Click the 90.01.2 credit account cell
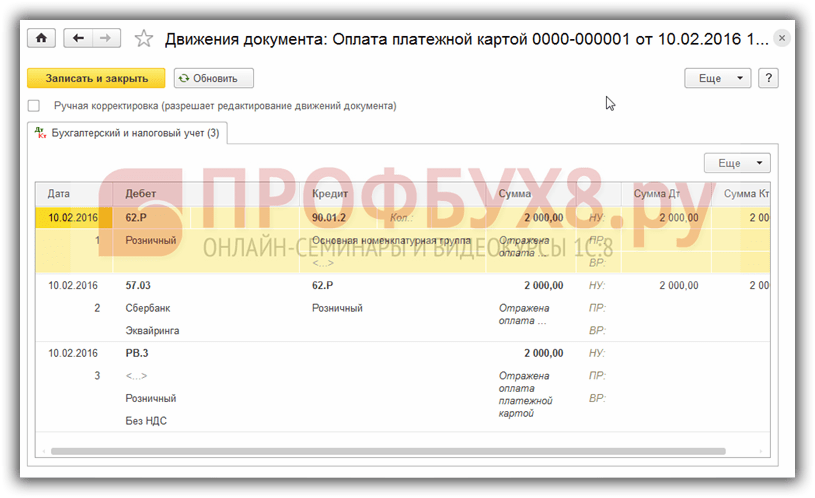Screen dimensions: 815x498 tap(329, 217)
